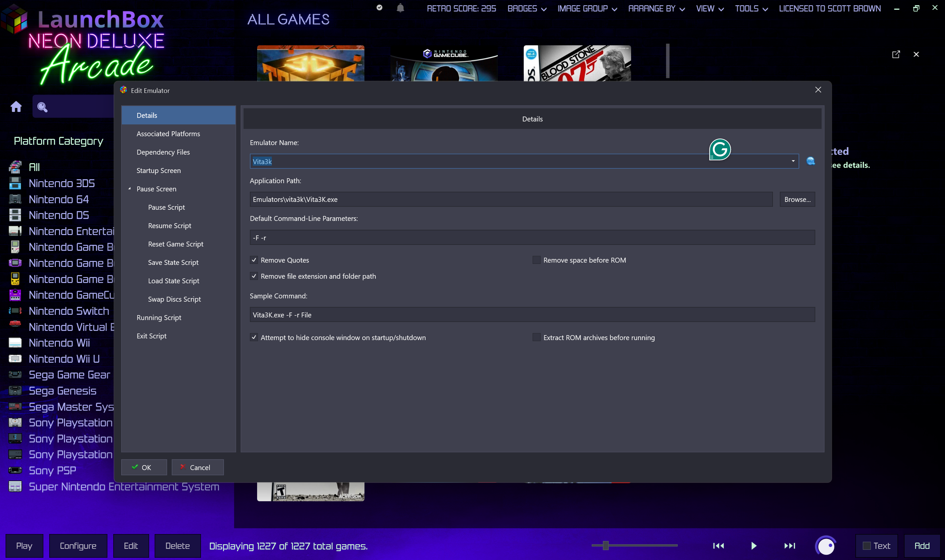Cancel the Edit Emulator dialog

click(197, 467)
